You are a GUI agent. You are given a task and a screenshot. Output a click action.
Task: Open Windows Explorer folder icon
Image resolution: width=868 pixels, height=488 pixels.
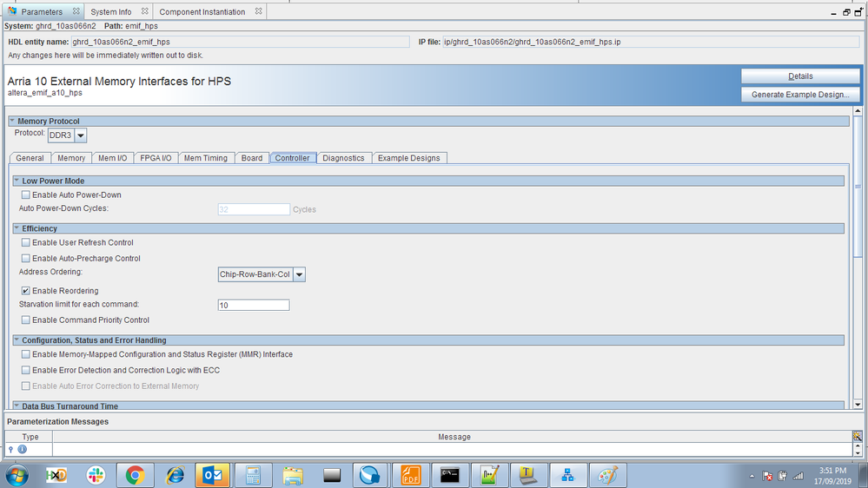pyautogui.click(x=293, y=475)
